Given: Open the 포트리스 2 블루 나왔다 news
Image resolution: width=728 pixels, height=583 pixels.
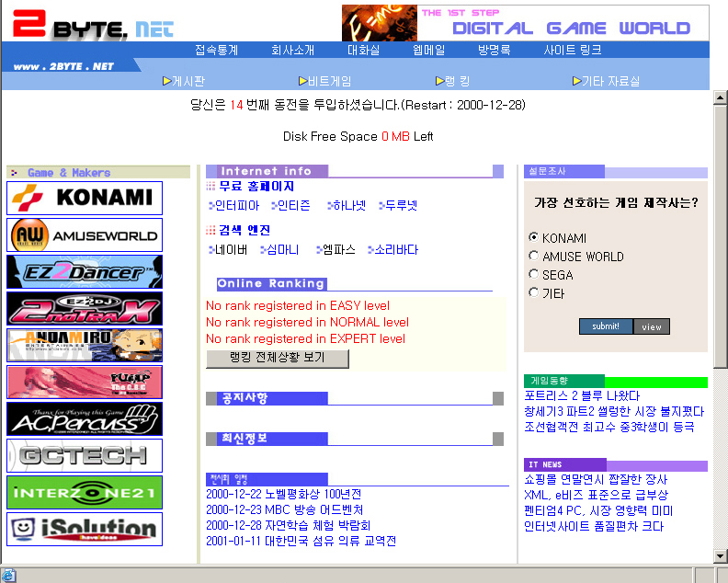Looking at the screenshot, I should pyautogui.click(x=582, y=395).
